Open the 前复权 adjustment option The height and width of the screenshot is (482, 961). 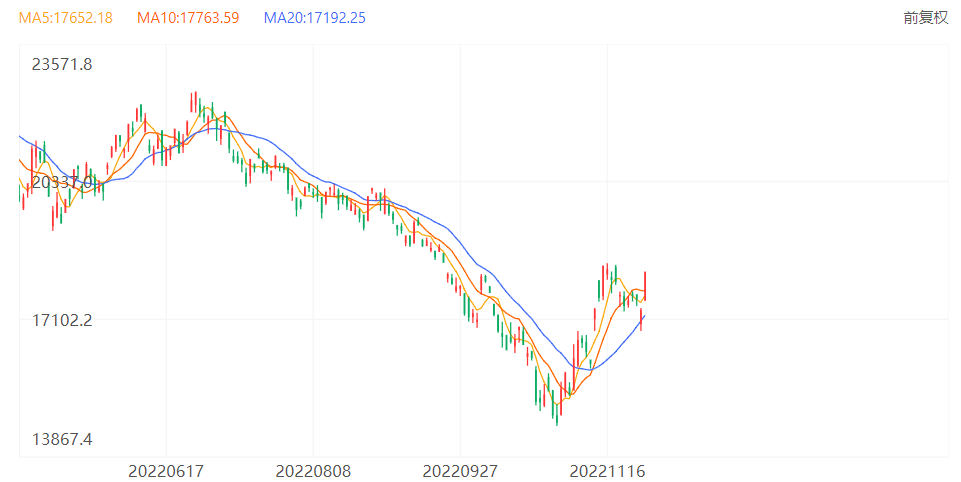point(925,18)
